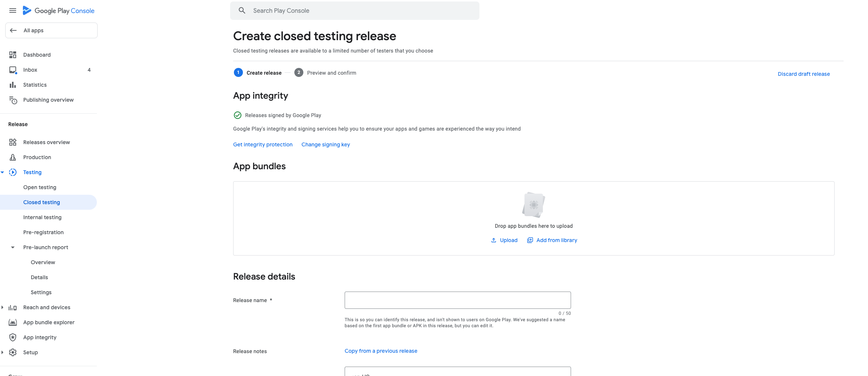Expand the Setup section

[2, 352]
